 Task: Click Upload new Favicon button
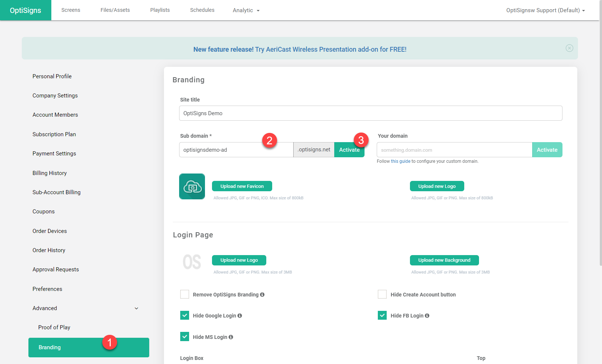click(242, 186)
